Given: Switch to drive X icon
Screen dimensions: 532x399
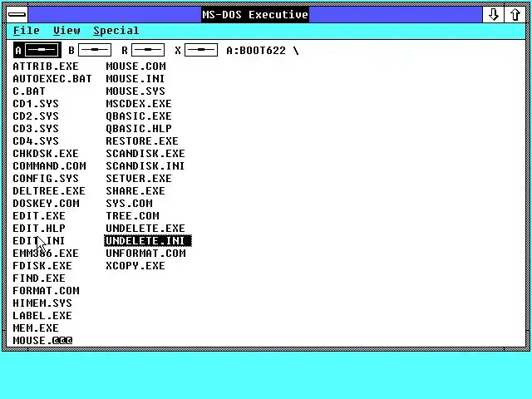Looking at the screenshot, I should pos(196,50).
